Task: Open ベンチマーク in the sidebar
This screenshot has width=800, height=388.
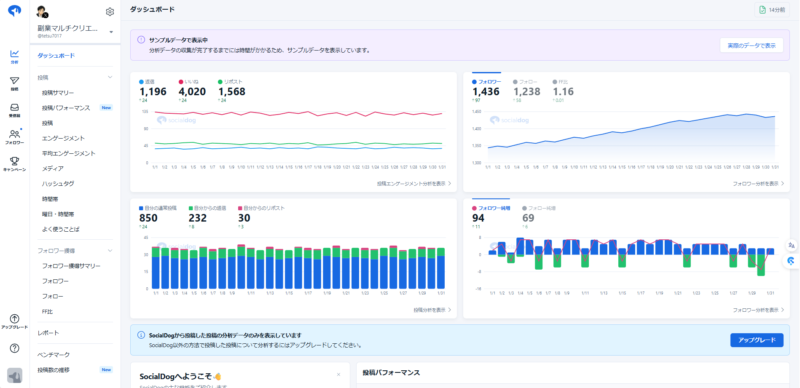Action: pos(54,355)
